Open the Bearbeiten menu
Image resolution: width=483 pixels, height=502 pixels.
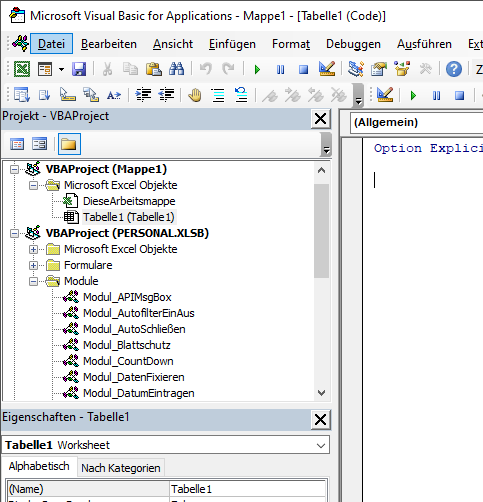point(109,44)
